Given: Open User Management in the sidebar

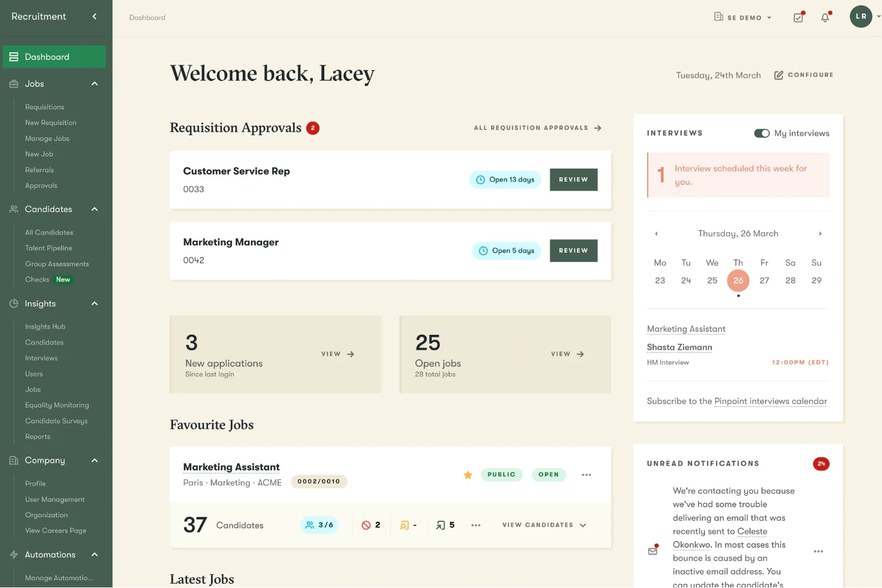Looking at the screenshot, I should pos(55,500).
